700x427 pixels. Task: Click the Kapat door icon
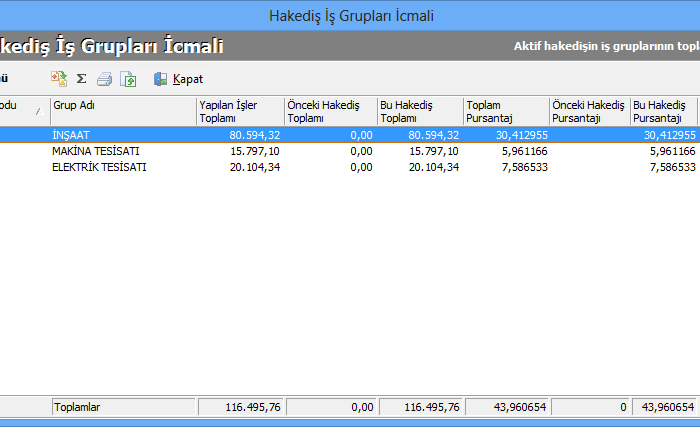(161, 78)
